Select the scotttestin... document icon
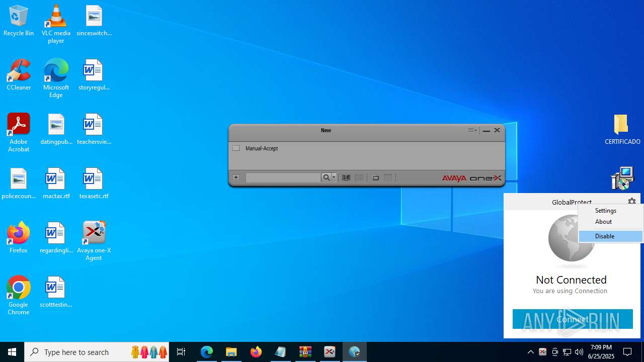The height and width of the screenshot is (362, 644). point(56,293)
